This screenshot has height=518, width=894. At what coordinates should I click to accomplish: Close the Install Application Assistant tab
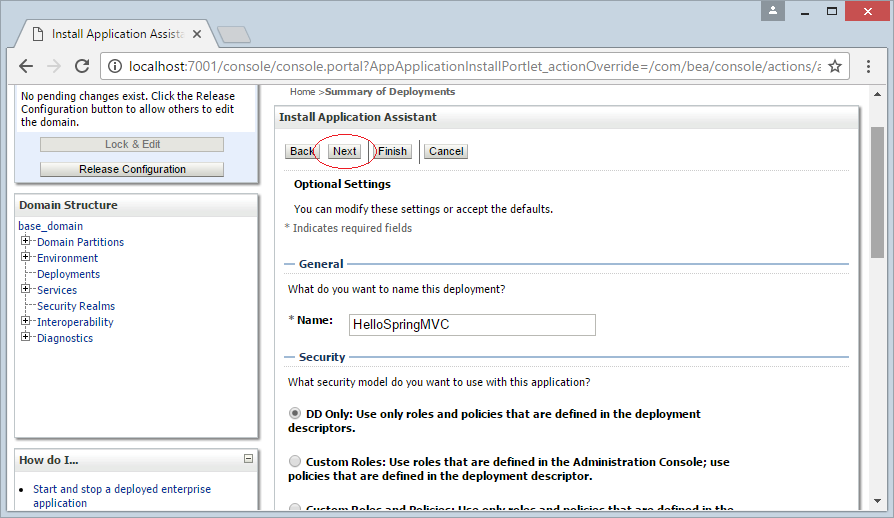[197, 34]
